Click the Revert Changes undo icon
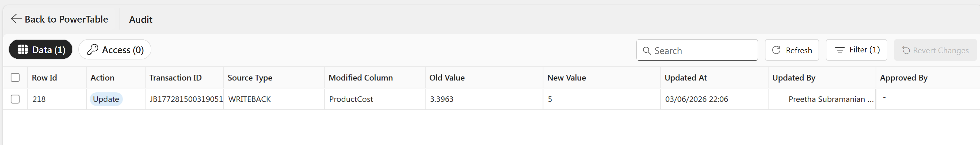Screen dimensions: 980x145 pyautogui.click(x=906, y=50)
